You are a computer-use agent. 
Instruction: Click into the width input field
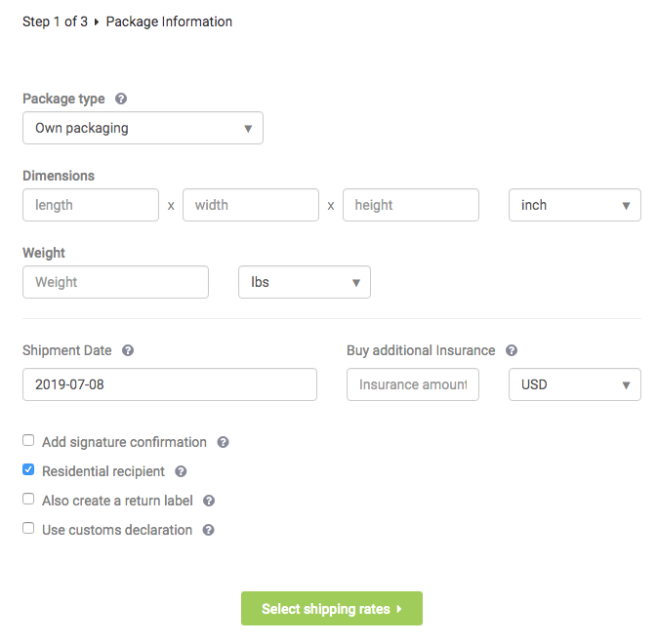tap(251, 205)
